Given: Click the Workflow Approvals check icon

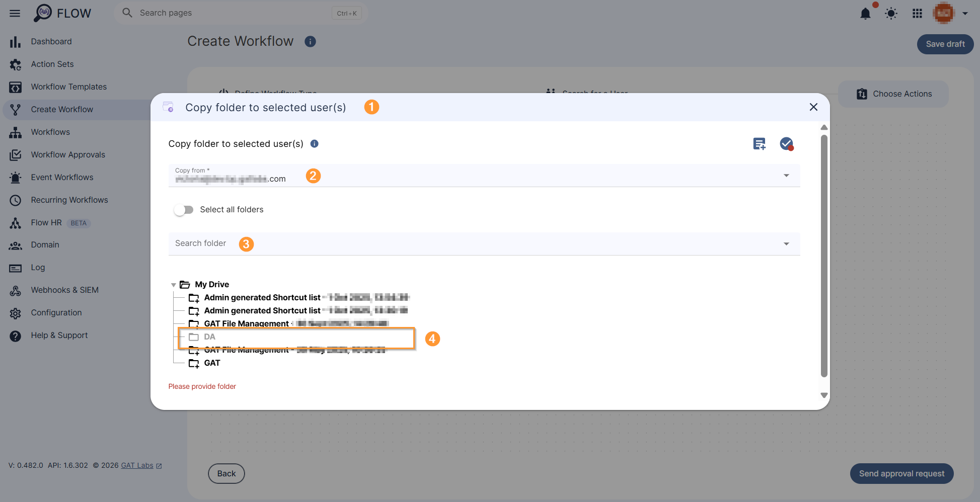Looking at the screenshot, I should tap(15, 155).
